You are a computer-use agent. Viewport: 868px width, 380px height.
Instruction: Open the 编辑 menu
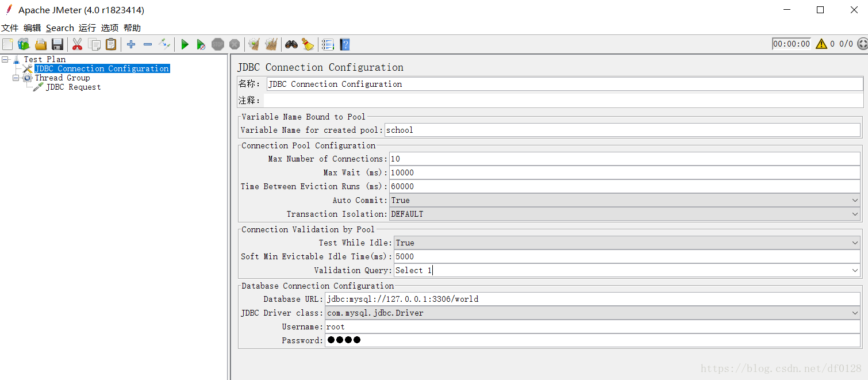coord(32,28)
